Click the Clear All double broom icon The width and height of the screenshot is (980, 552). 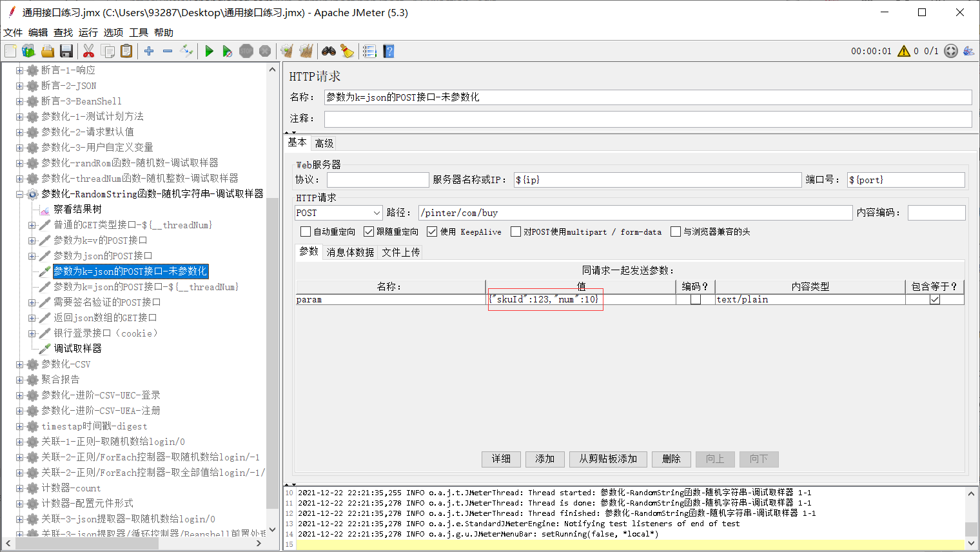306,51
